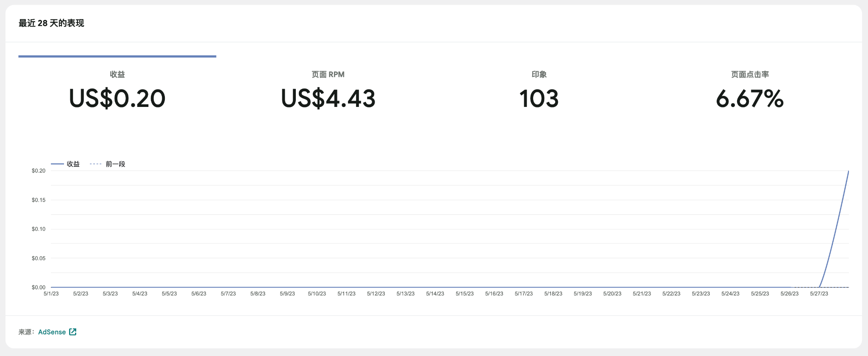Toggle the 收益 legend series
This screenshot has width=868, height=356.
(x=73, y=164)
